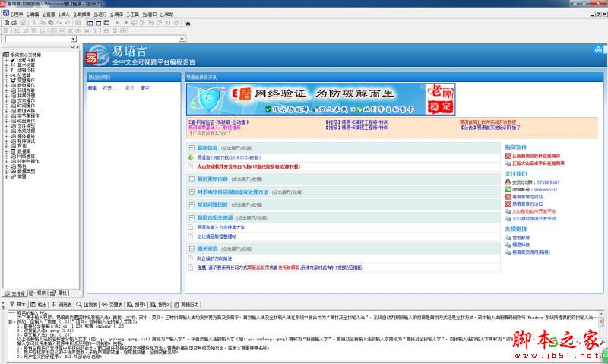Open the 向正确的方向前进 link
Image resolution: width=608 pixels, height=364 pixels.
pyautogui.click(x=214, y=258)
